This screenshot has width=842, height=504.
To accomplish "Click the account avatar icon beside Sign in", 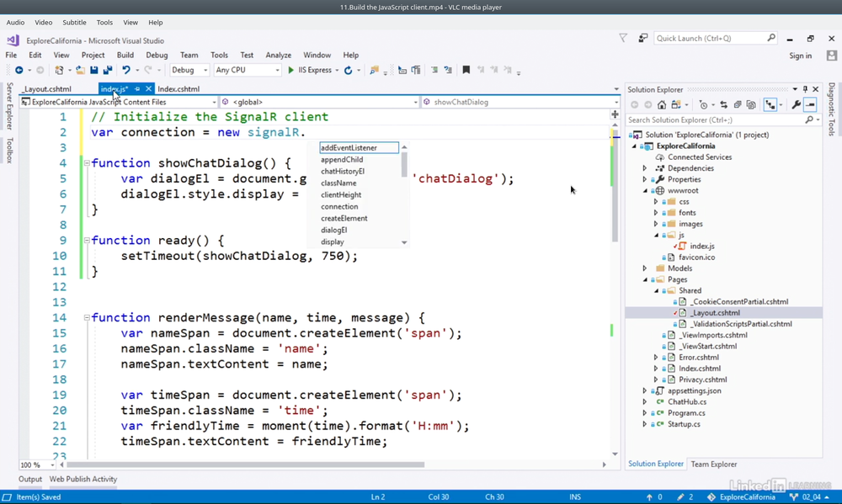I will pos(832,56).
